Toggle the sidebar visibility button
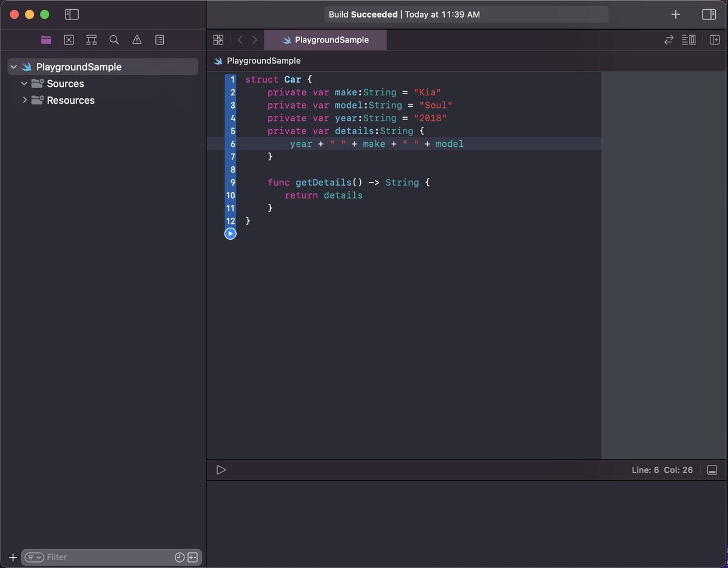 pyautogui.click(x=72, y=14)
